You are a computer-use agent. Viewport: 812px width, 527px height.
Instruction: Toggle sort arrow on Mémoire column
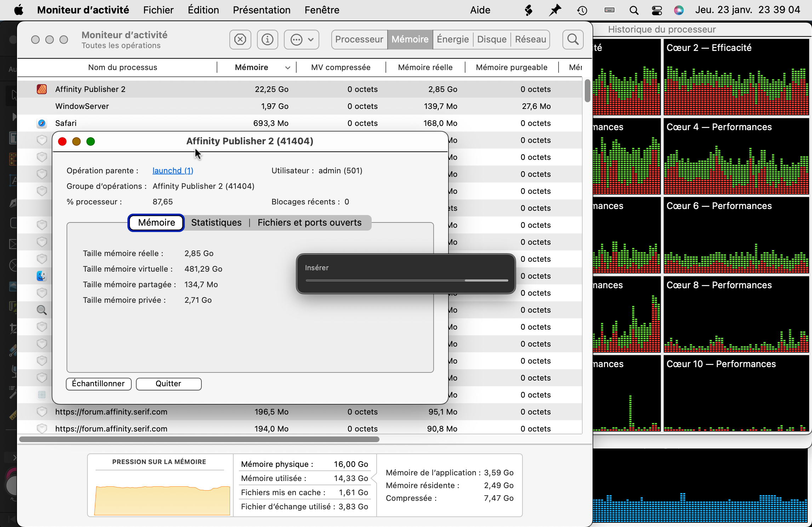288,68
